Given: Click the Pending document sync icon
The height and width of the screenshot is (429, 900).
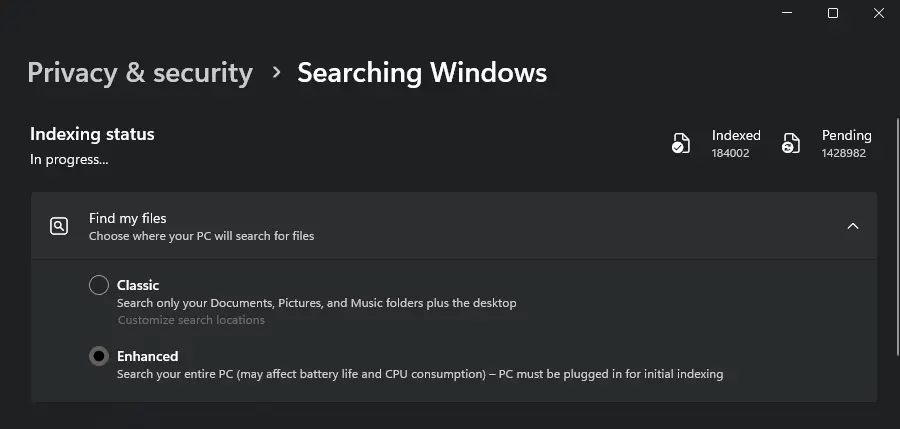Looking at the screenshot, I should pos(791,143).
